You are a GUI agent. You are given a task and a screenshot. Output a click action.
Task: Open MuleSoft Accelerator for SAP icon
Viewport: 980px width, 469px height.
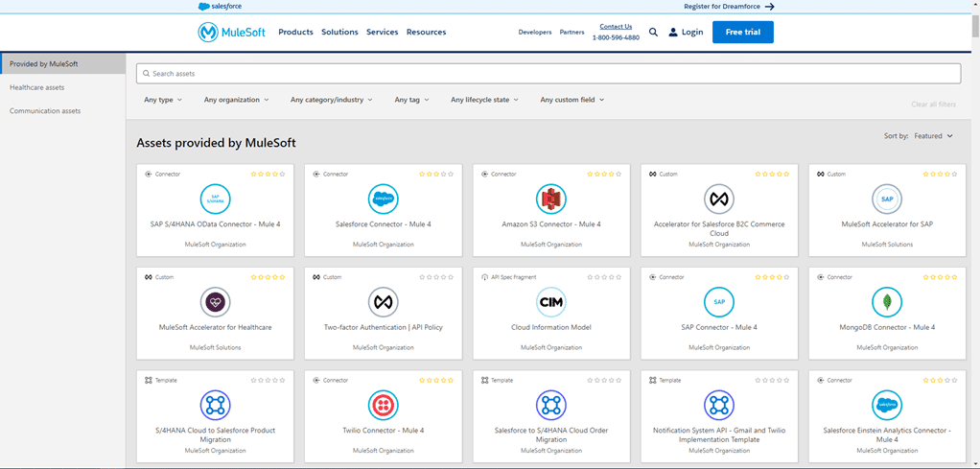pos(887,199)
